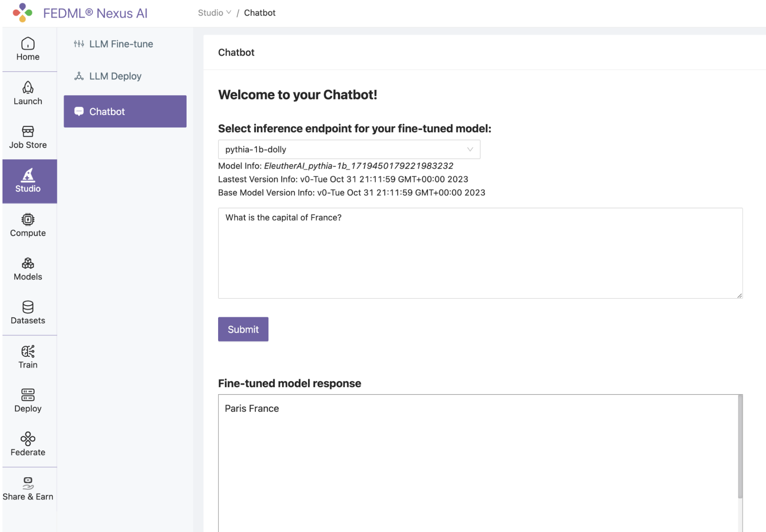Click the Job Store label
Image resolution: width=766 pixels, height=532 pixels.
click(28, 145)
